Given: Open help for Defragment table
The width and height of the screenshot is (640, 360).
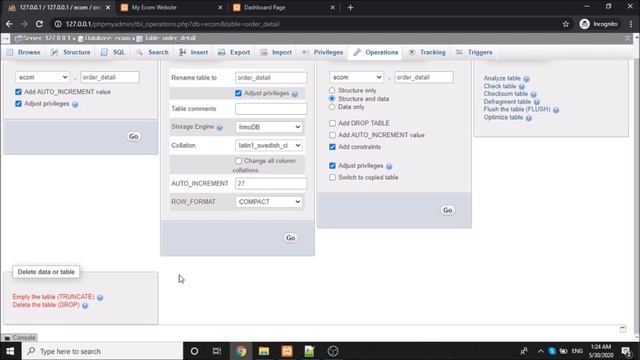Looking at the screenshot, I should coord(536,102).
